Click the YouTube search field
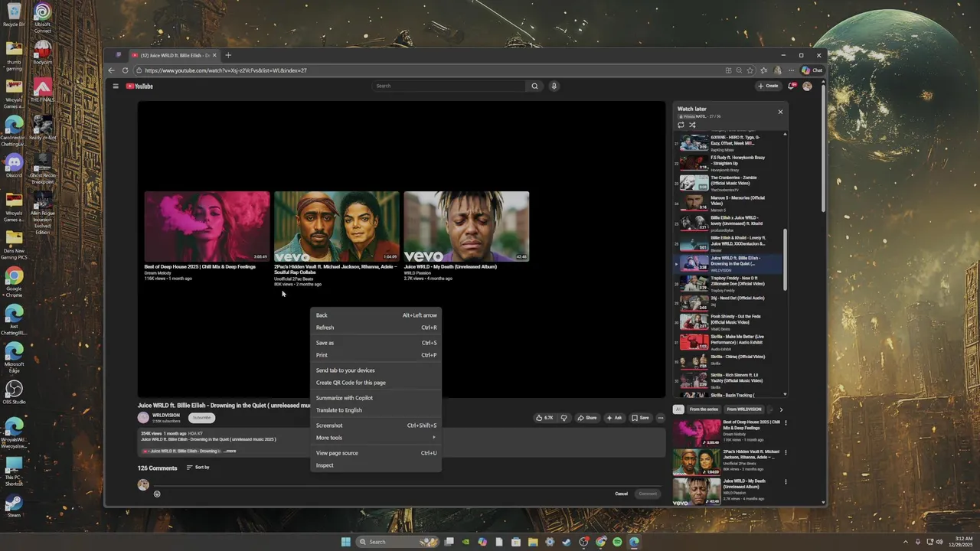980x551 pixels. tap(449, 86)
